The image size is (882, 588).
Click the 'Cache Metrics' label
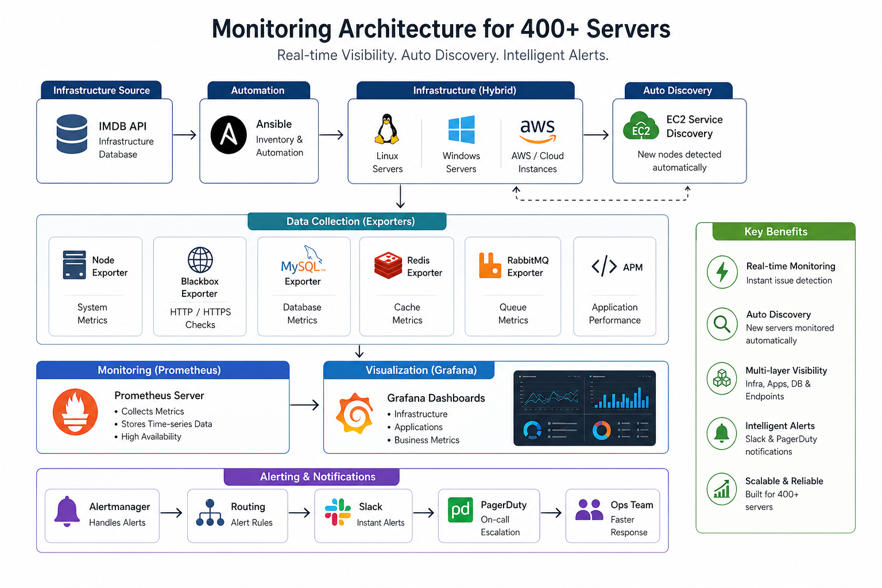(407, 314)
